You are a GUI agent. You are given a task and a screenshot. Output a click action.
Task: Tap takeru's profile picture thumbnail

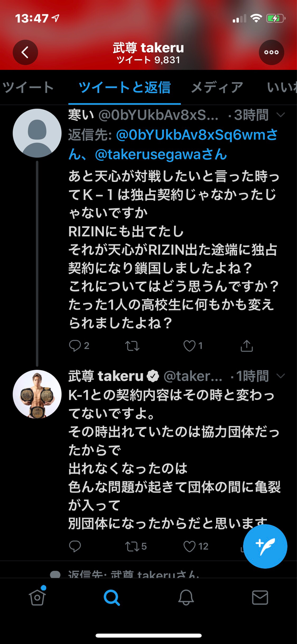37,394
